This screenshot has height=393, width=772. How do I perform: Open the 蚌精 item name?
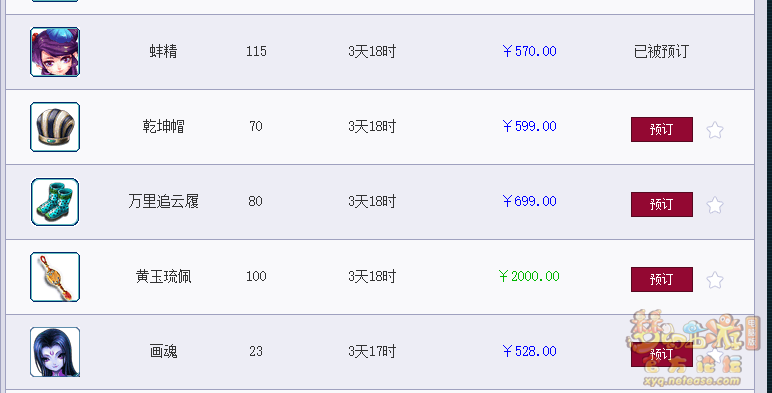click(163, 51)
